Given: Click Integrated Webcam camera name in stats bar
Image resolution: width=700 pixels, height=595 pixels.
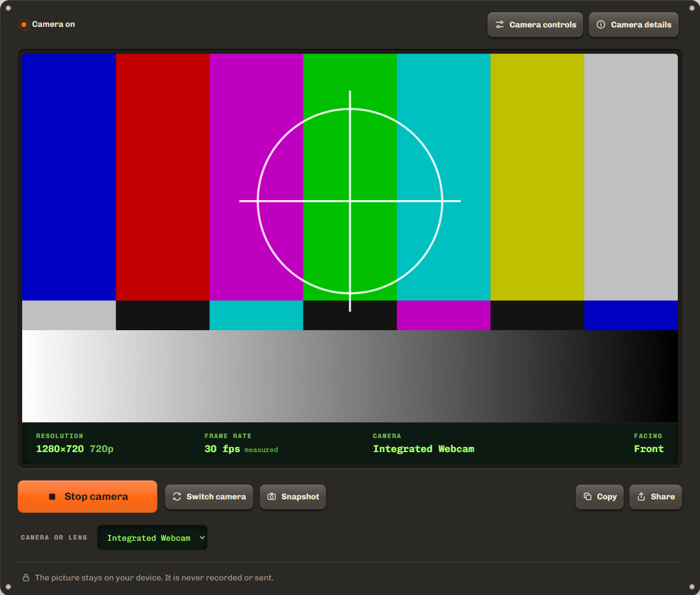Looking at the screenshot, I should click(x=423, y=449).
